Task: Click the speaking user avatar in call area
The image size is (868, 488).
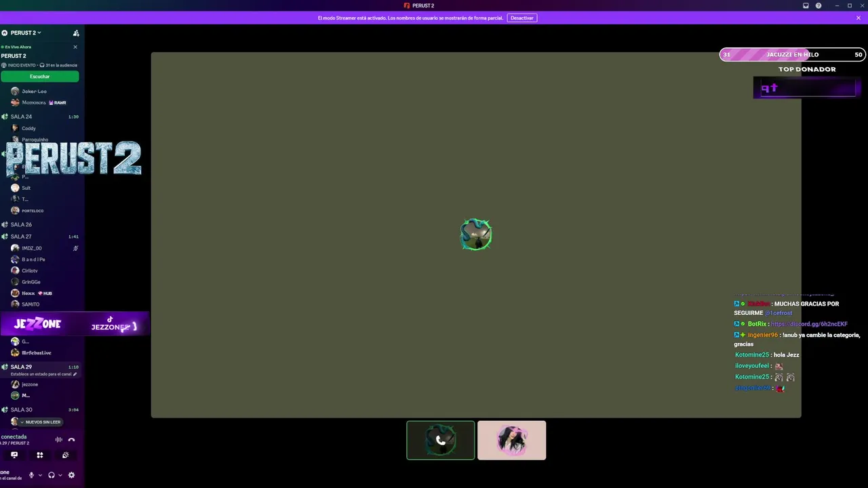Action: click(476, 235)
